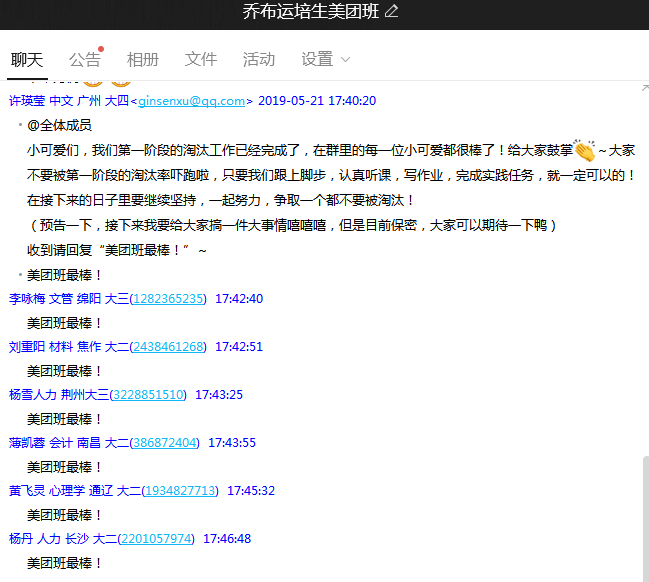
Task: Open QQ number link 2438461268
Action: (168, 346)
